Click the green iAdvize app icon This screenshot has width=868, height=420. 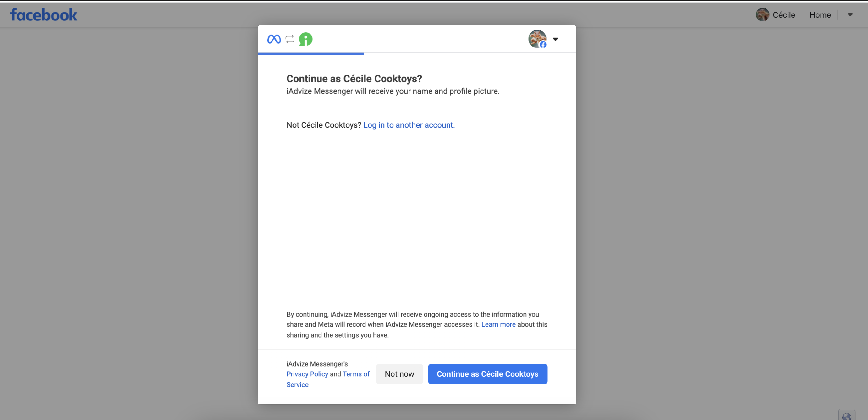[305, 39]
